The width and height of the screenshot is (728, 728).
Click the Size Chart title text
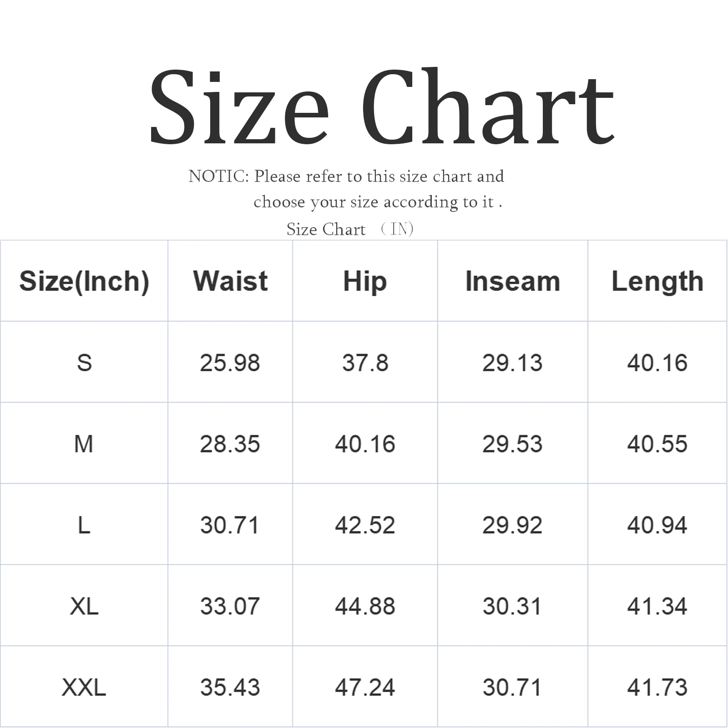point(381,107)
